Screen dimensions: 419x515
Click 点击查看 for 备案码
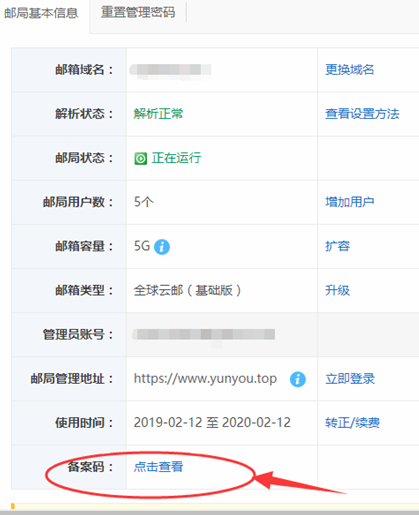click(158, 467)
